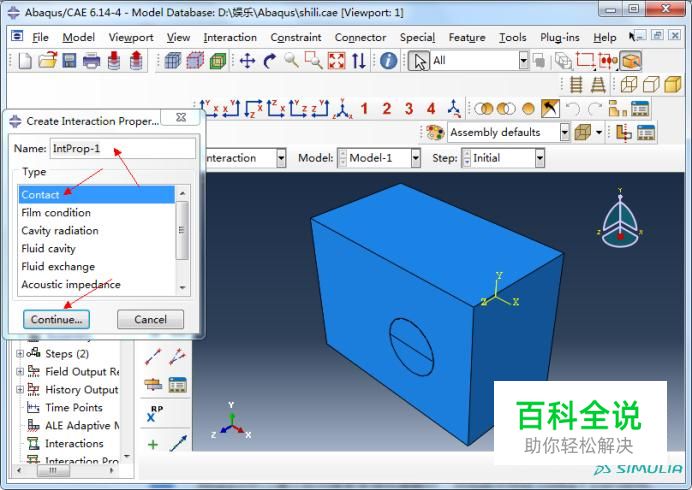Save model database floppy icon
The width and height of the screenshot is (692, 490).
click(x=69, y=60)
